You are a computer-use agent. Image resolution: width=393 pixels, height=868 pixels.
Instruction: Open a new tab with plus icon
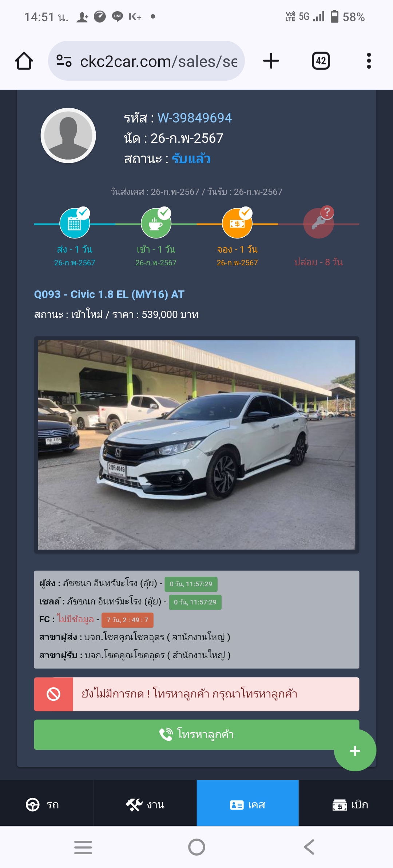pyautogui.click(x=271, y=61)
